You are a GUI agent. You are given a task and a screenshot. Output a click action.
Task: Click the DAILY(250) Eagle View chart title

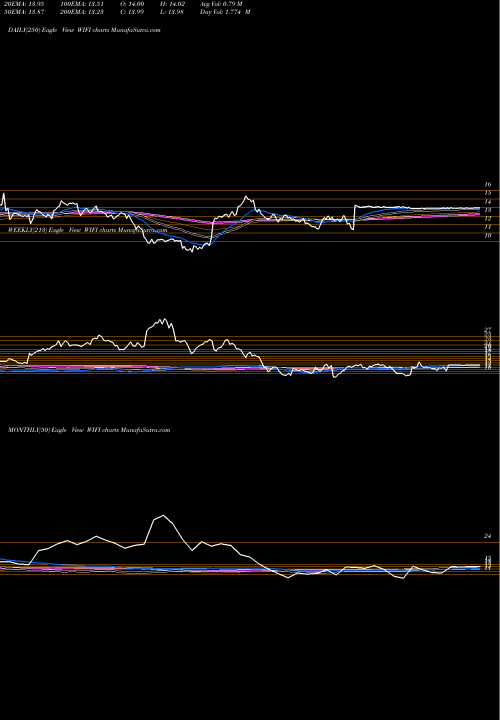(84, 30)
